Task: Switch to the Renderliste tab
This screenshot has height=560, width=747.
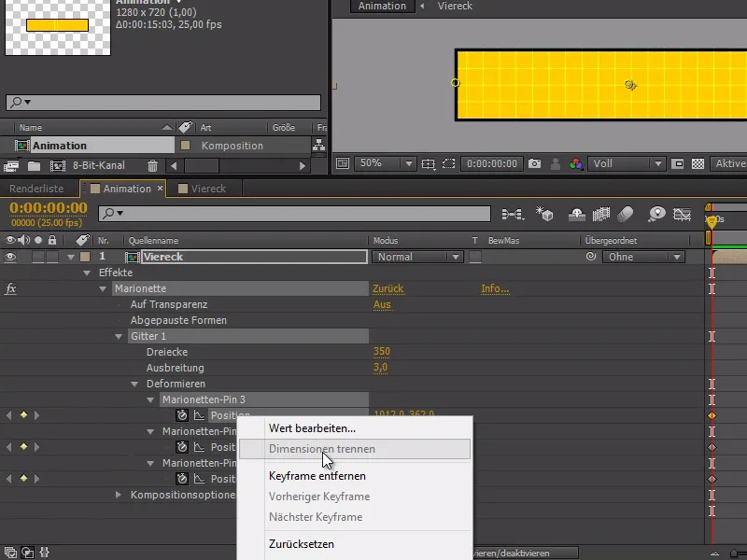Action: 36,189
